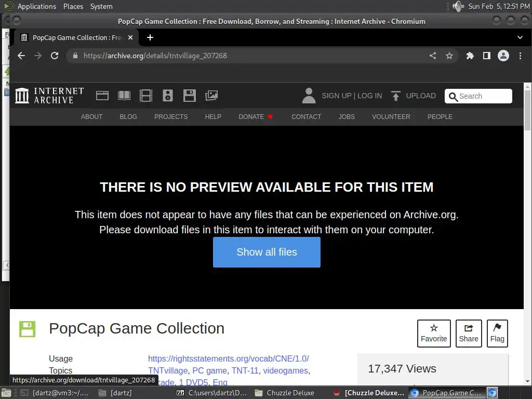
Task: Open the tab search dropdown chevron
Action: [520, 37]
